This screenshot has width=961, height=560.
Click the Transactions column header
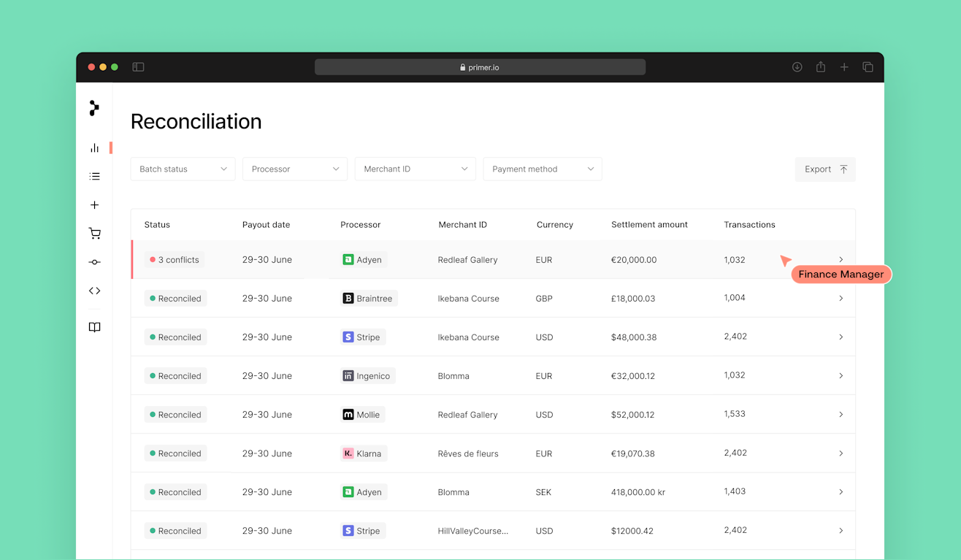click(750, 225)
